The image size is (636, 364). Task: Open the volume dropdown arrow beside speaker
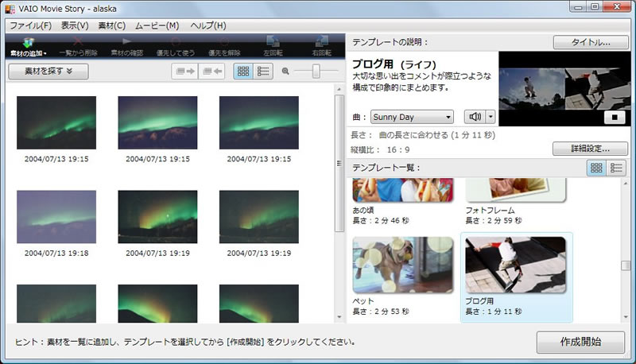point(491,117)
